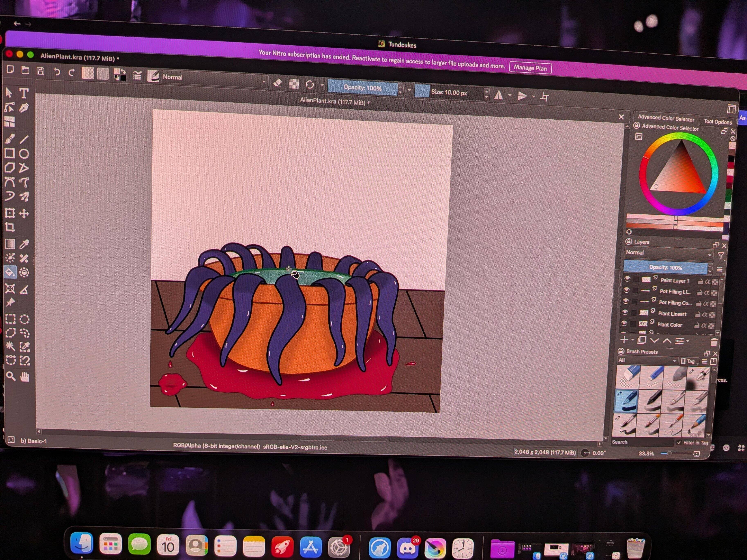
Task: Pick the Contiguous Selection magic wand
Action: pos(10,346)
